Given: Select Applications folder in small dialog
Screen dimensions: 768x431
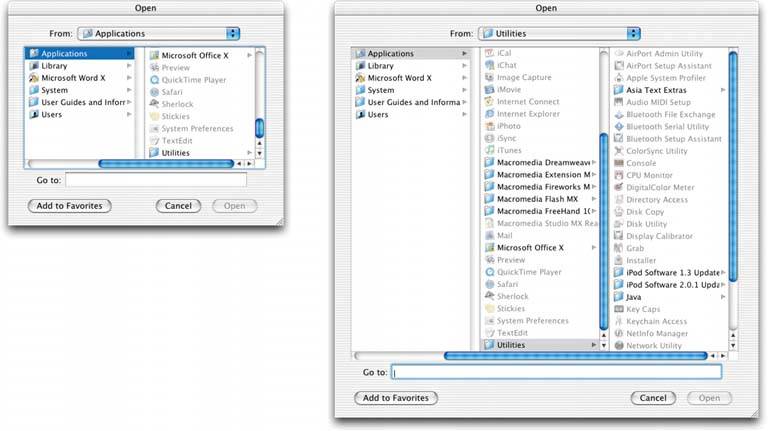Looking at the screenshot, I should [x=80, y=53].
